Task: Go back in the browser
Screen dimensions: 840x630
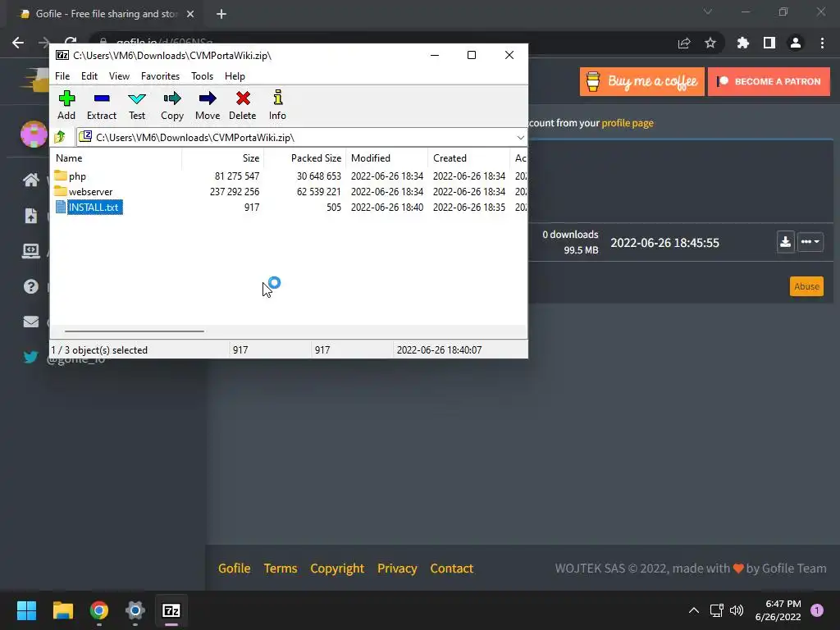Action: (x=18, y=43)
